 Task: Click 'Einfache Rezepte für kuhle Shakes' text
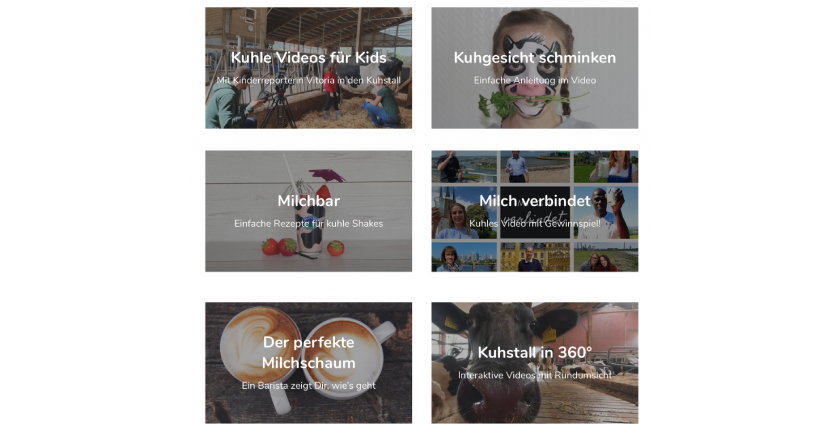(x=309, y=223)
